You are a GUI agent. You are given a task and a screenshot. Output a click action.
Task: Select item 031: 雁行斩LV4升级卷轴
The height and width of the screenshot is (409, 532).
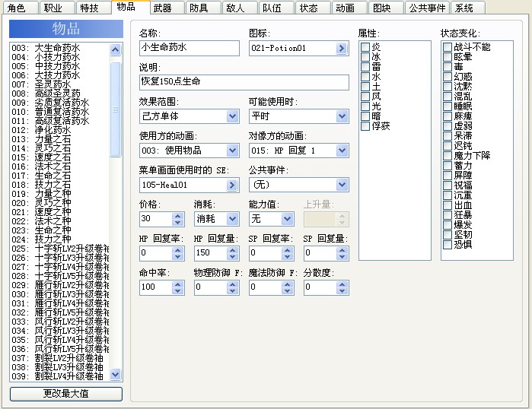pos(59,303)
